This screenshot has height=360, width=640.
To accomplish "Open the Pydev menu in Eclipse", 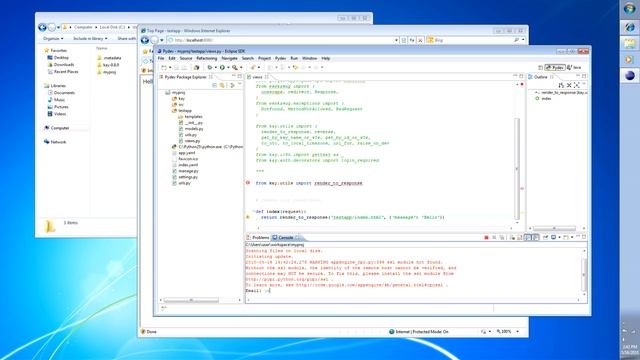I will 280,59.
